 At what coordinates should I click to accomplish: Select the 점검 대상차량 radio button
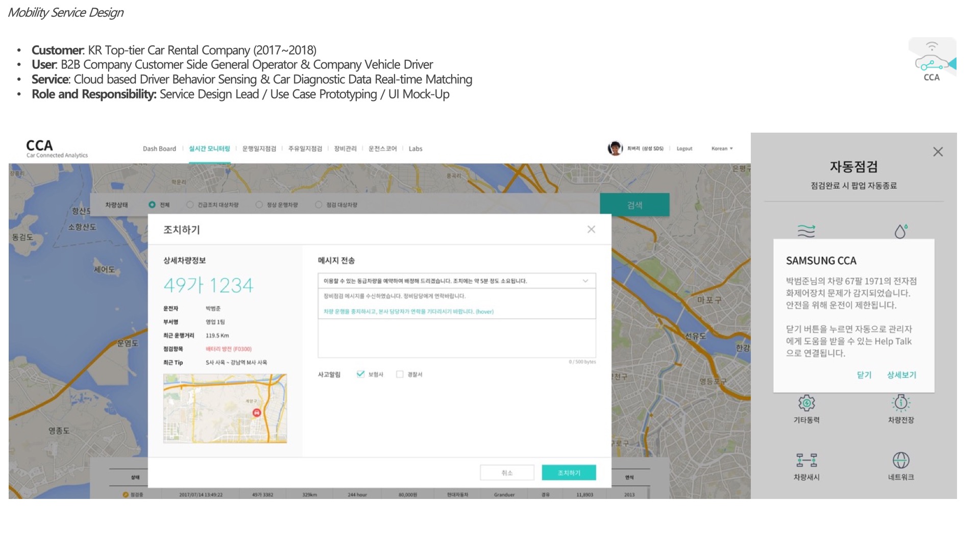pyautogui.click(x=318, y=205)
